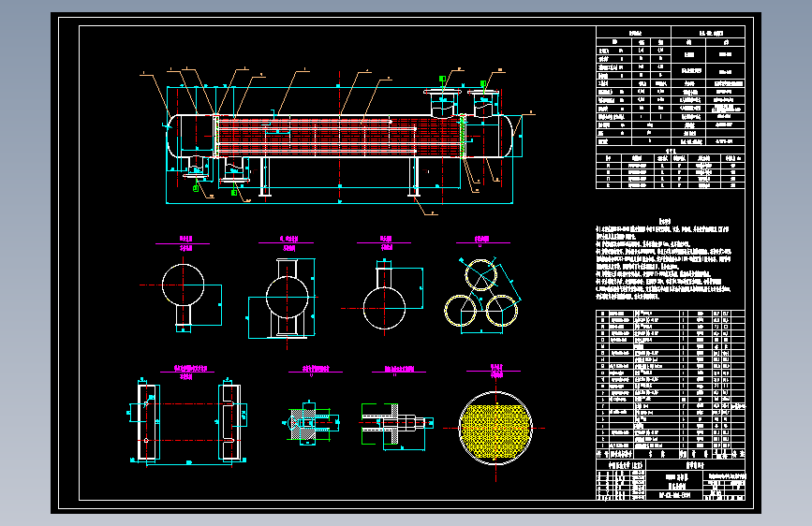Select the red tube bundle in the main elevation view
This screenshot has width=812, height=526.
click(339, 137)
